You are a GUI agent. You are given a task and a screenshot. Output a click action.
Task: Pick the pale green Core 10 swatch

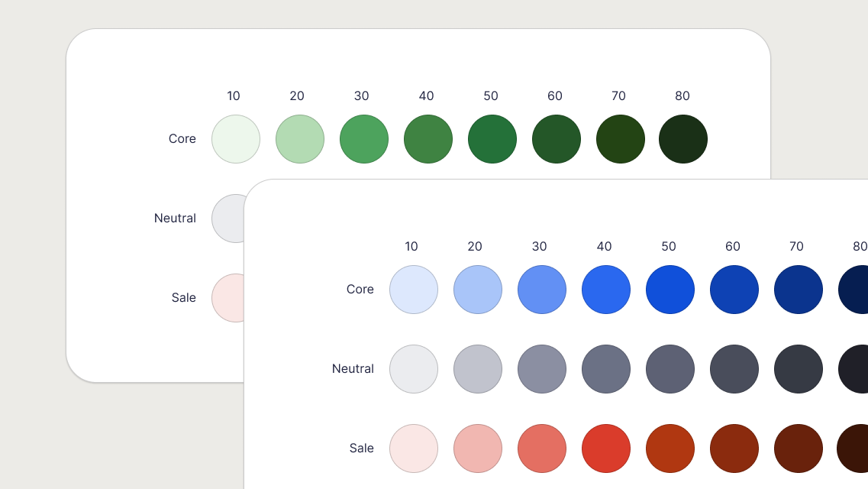(236, 138)
